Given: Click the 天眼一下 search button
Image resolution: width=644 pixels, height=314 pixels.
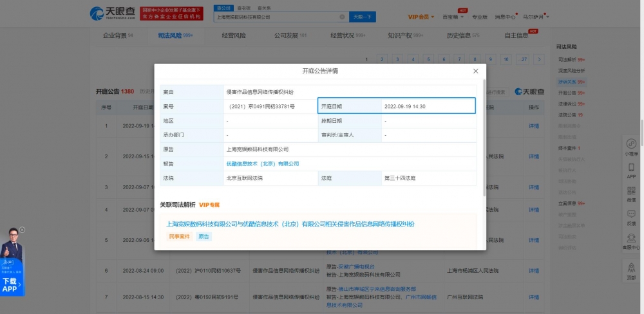Looking at the screenshot, I should [363, 17].
